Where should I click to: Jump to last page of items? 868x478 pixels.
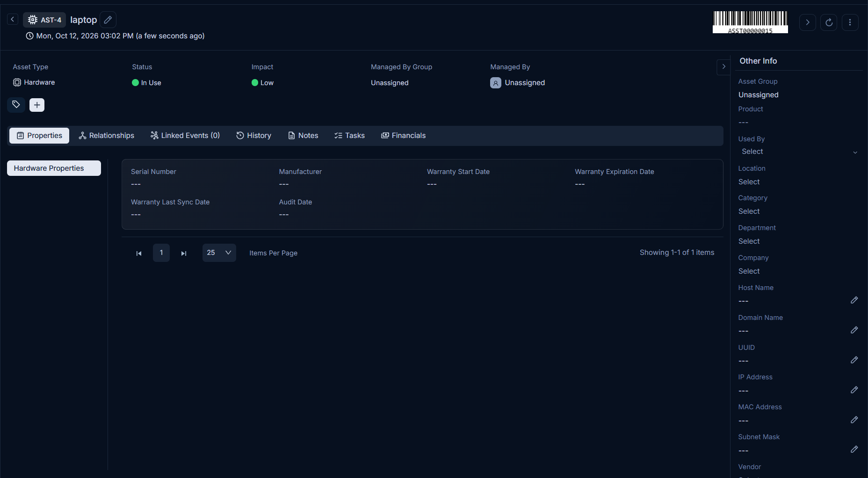click(184, 253)
